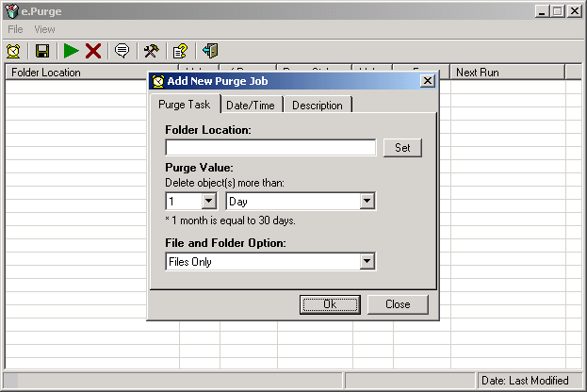Select the Purge Task tab
Viewport: 587px width, 392px height.
[x=185, y=104]
